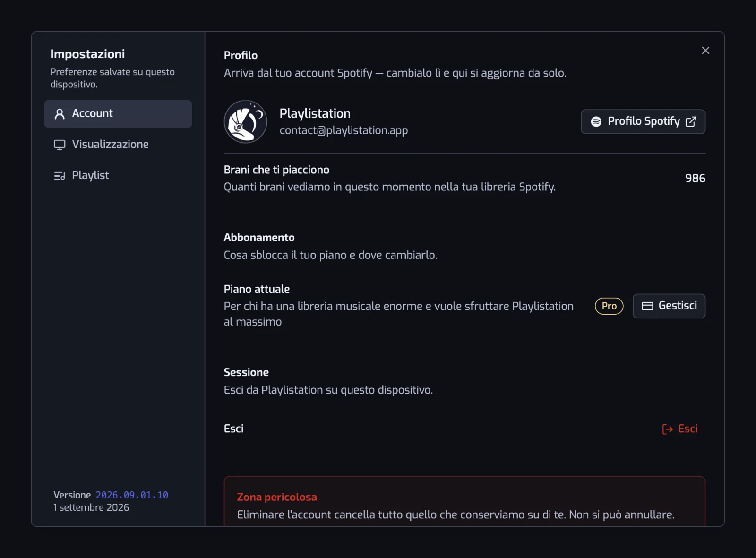Click the external link arrow icon
Image resolution: width=756 pixels, height=558 pixels.
click(691, 121)
